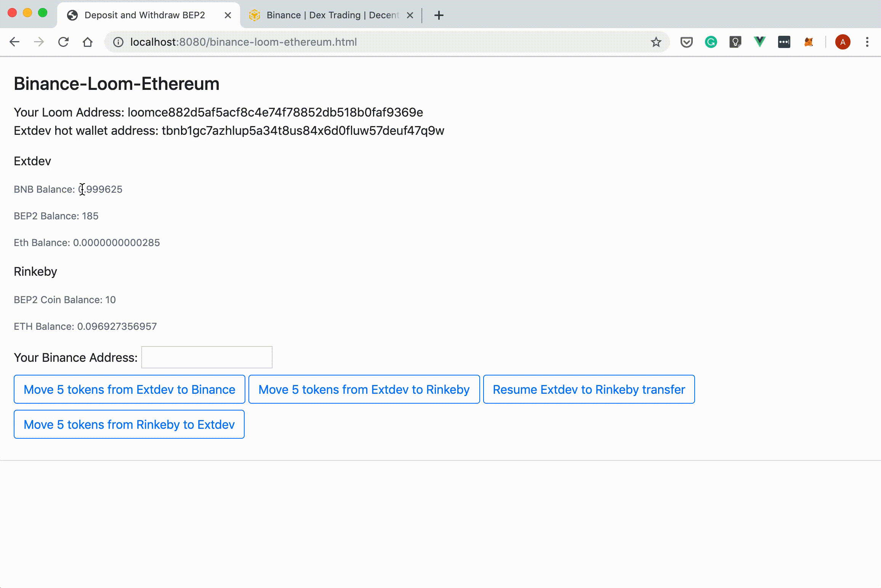Click the BEP2 Balance: 185 text

tap(56, 216)
